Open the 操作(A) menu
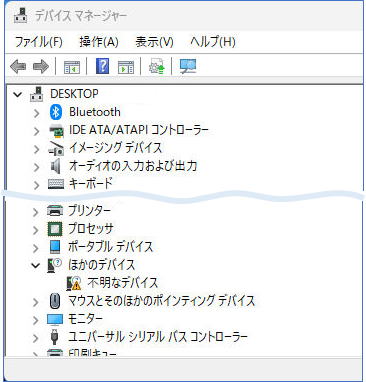Screen dimensions: 366x382 coord(99,42)
